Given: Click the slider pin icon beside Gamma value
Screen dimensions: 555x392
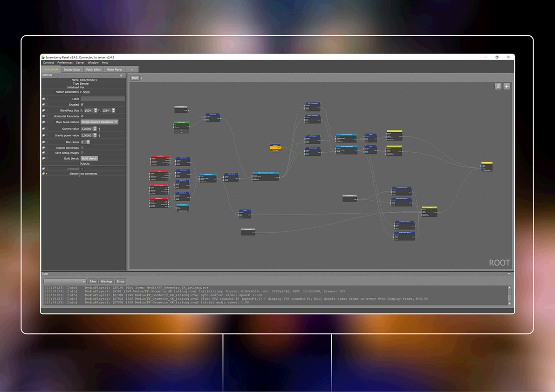Looking at the screenshot, I should point(99,128).
